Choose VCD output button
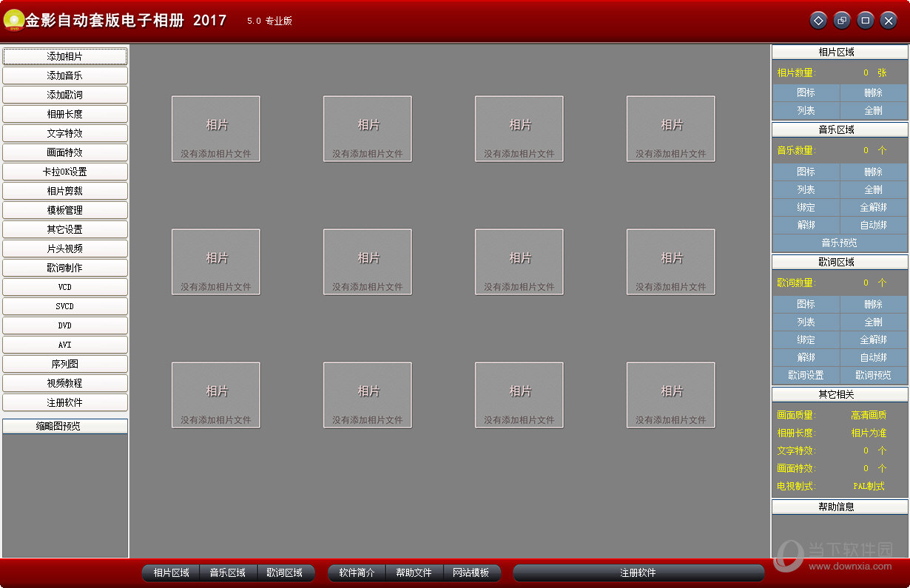Screen dimensions: 910x588 pos(65,287)
